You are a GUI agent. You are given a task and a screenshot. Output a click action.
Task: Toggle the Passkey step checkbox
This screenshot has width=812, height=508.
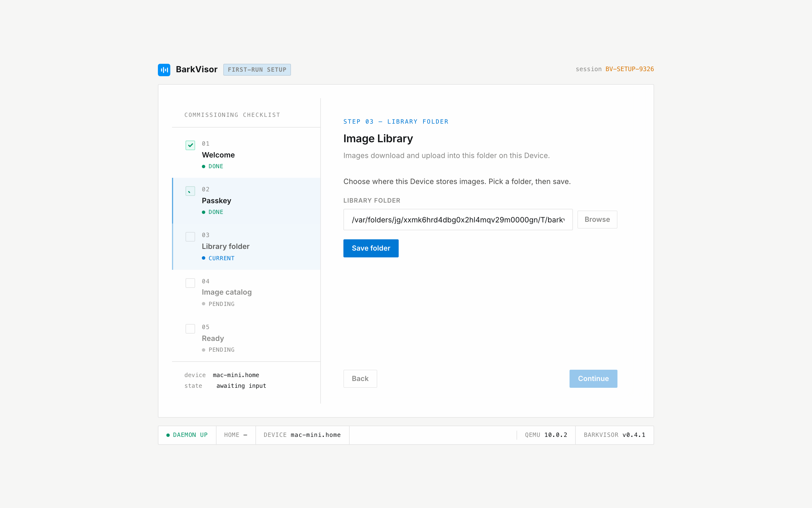(x=190, y=191)
